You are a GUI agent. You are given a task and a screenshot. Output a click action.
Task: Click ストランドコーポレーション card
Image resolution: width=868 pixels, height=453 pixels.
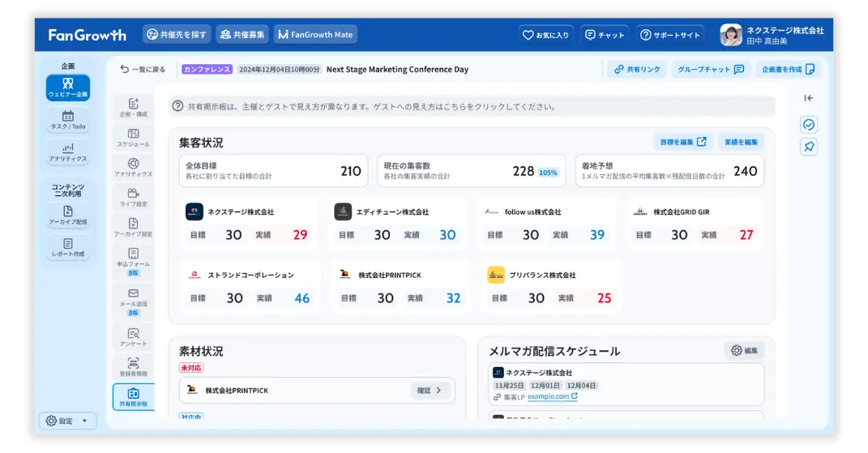coord(249,288)
